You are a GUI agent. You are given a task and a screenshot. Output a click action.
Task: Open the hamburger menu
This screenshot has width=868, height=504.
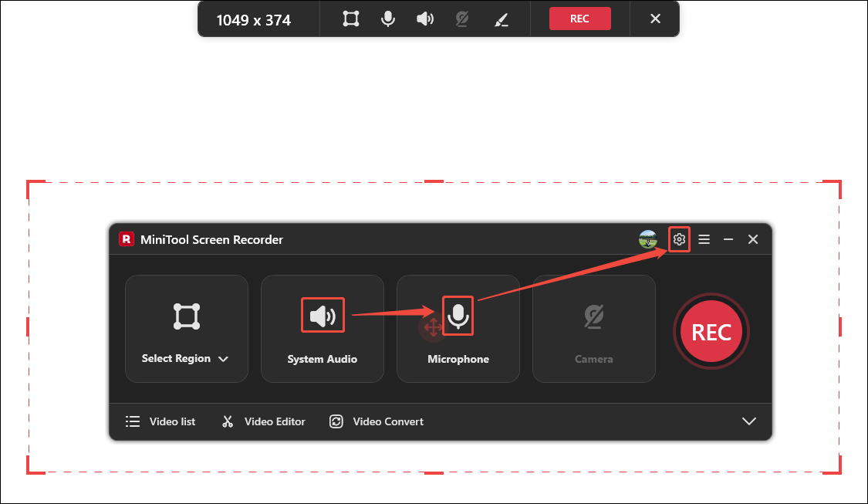tap(704, 239)
